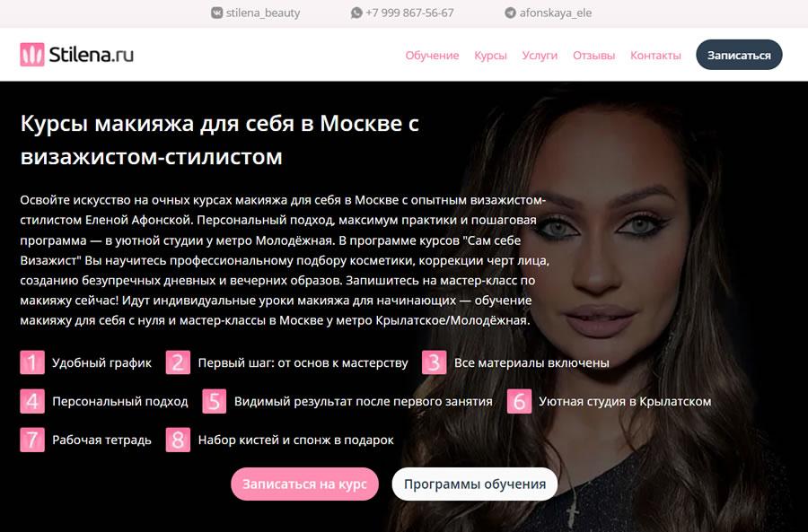Screen dimensions: 808x532
Task: Click the pink number 5 badge
Action: click(x=215, y=401)
